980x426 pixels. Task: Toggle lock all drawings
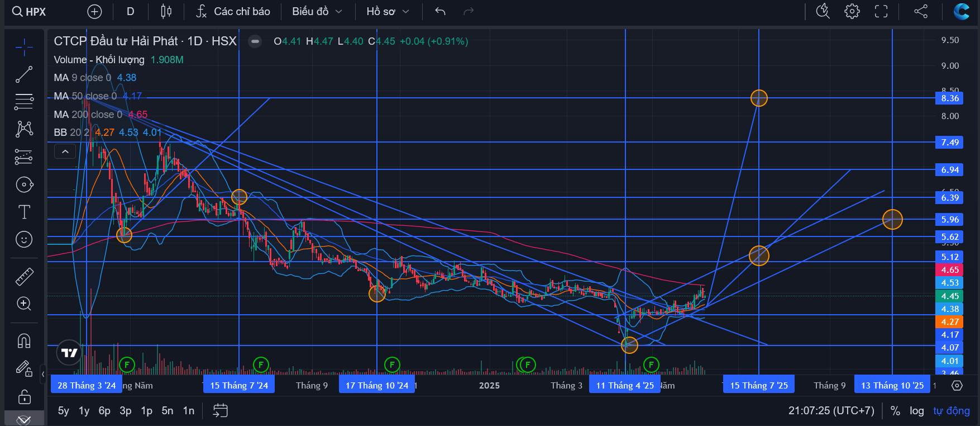point(24,396)
